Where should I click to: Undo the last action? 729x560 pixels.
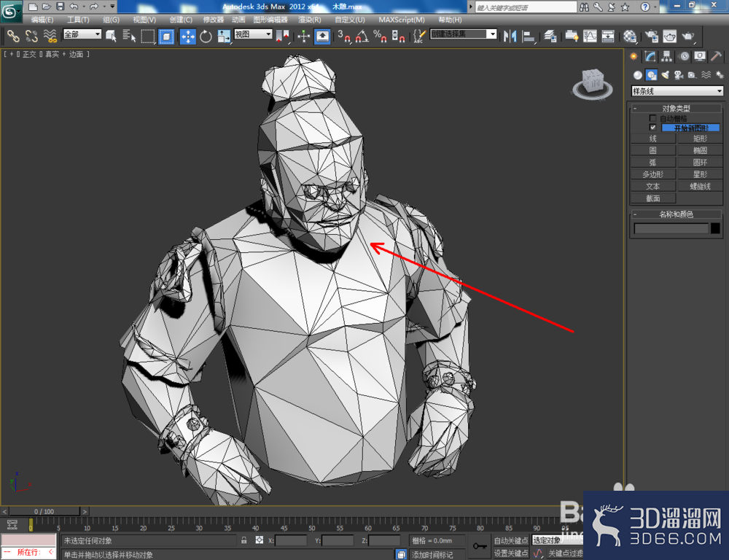[74, 7]
